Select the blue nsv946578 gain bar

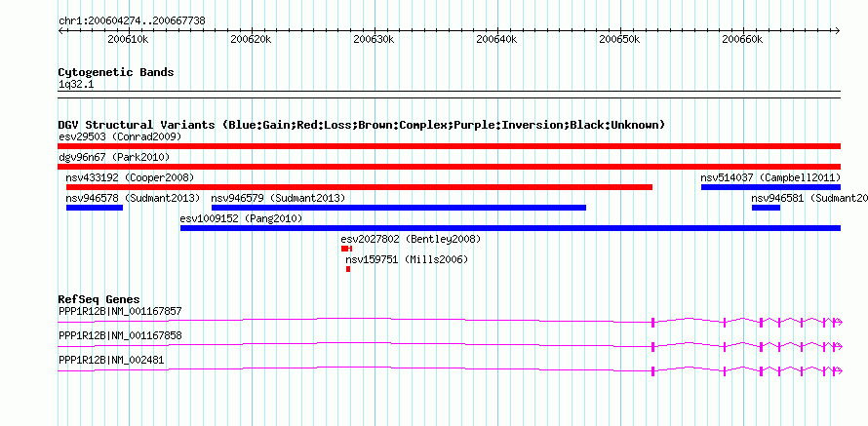94,208
